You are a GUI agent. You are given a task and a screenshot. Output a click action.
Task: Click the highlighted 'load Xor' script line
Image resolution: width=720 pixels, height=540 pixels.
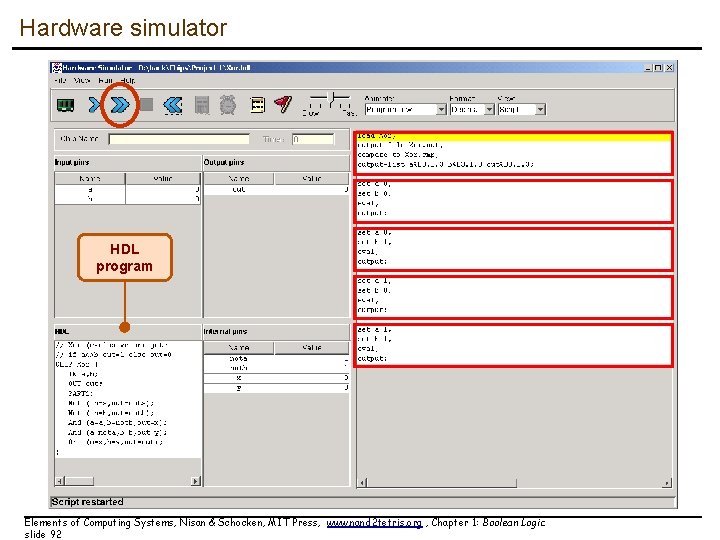tap(513, 136)
